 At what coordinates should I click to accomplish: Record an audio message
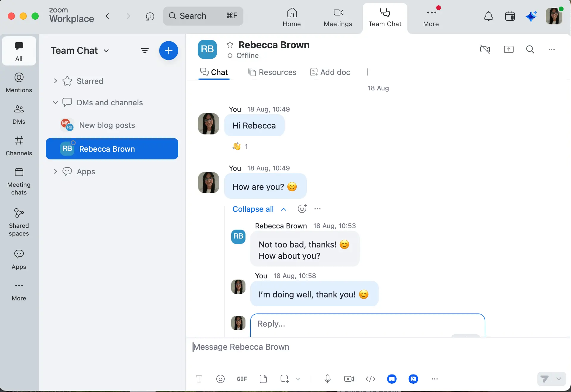tap(328, 379)
